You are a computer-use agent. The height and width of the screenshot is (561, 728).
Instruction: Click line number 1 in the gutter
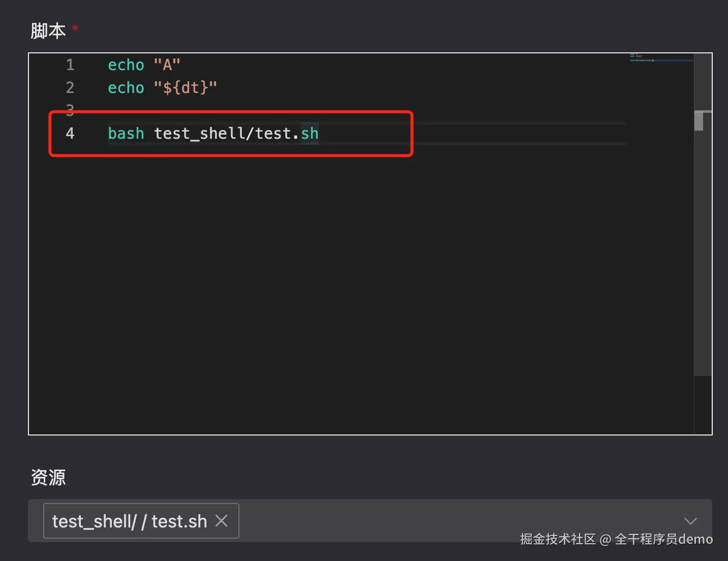[x=70, y=65]
